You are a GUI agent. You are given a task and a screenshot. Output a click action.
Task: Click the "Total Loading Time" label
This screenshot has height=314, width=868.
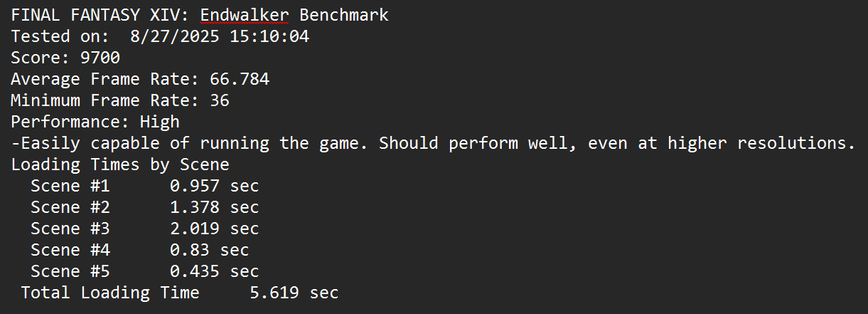pos(110,293)
